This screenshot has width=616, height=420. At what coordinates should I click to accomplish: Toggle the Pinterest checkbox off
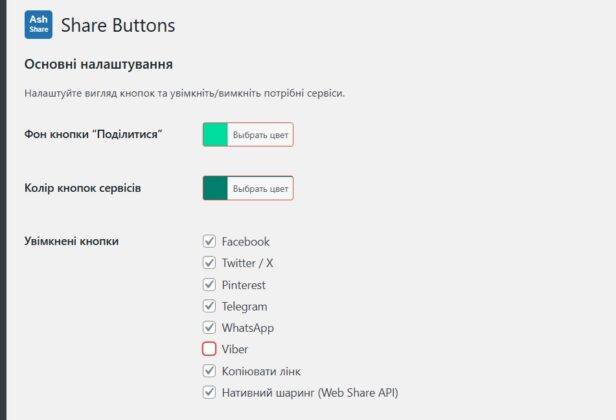(x=209, y=285)
